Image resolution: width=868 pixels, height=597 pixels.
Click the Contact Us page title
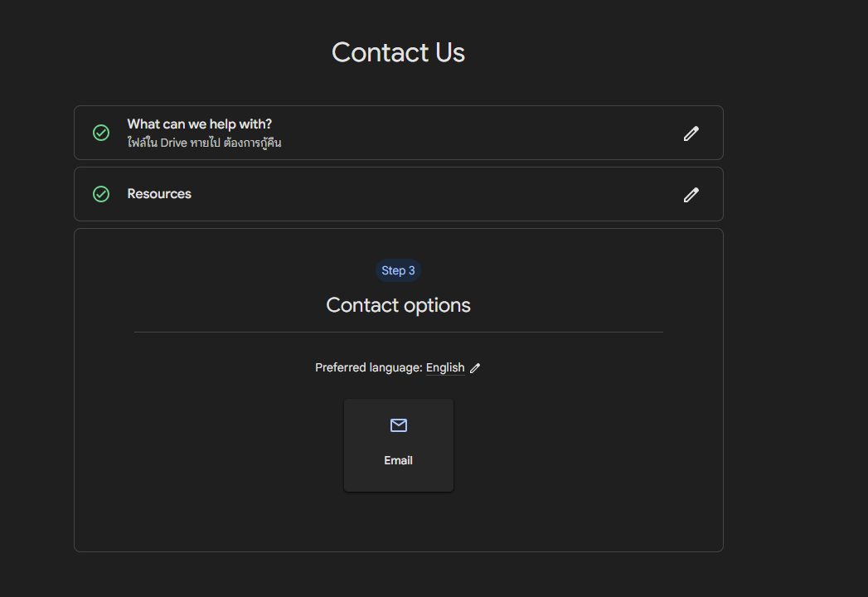pos(398,52)
